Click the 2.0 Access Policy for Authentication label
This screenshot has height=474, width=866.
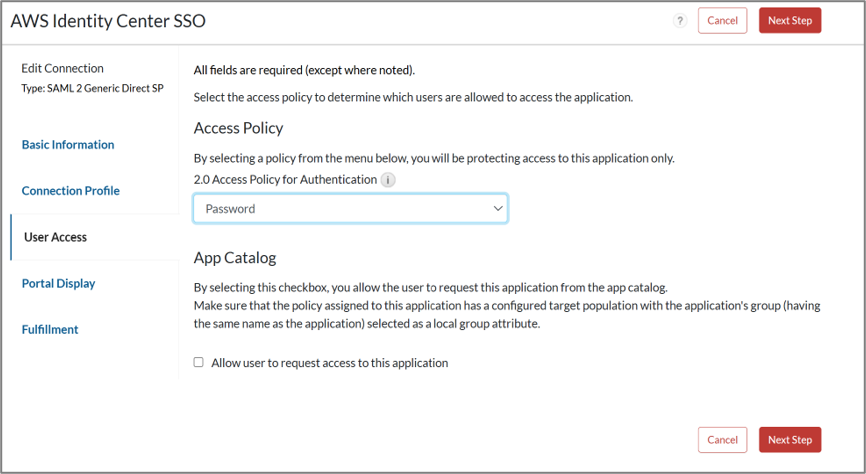coord(285,180)
